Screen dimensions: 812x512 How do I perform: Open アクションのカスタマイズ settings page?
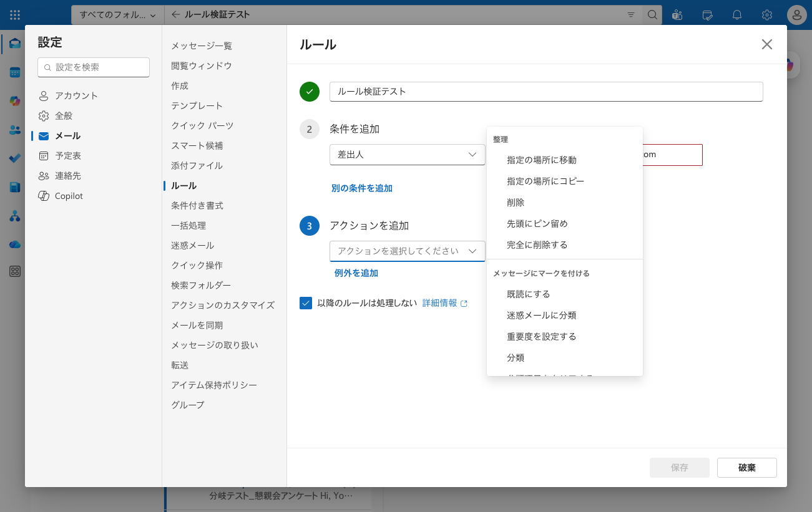(224, 306)
